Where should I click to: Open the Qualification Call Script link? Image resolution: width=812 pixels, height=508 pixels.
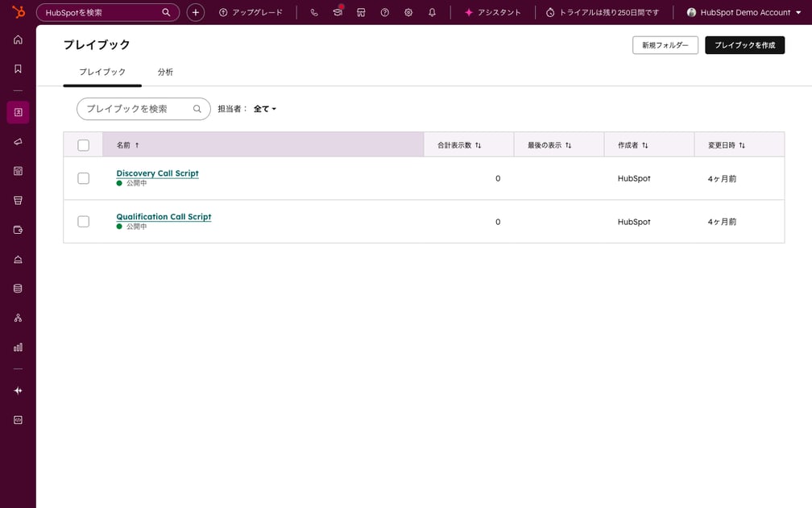[x=164, y=216]
